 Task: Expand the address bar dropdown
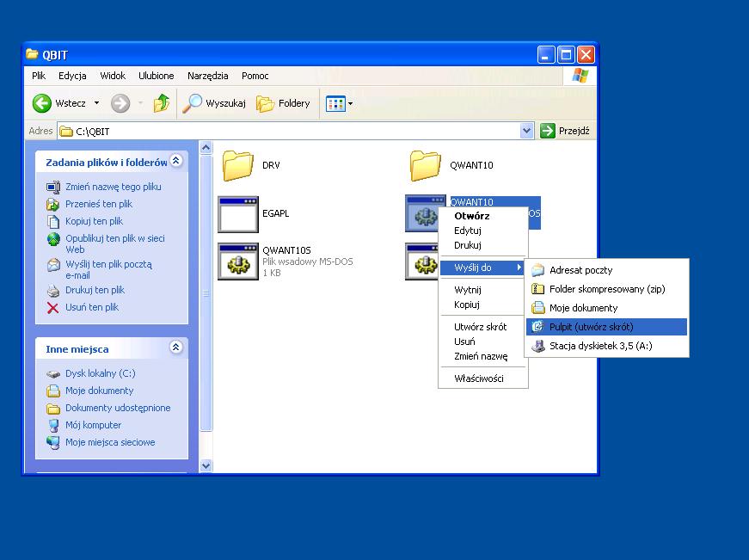(526, 131)
